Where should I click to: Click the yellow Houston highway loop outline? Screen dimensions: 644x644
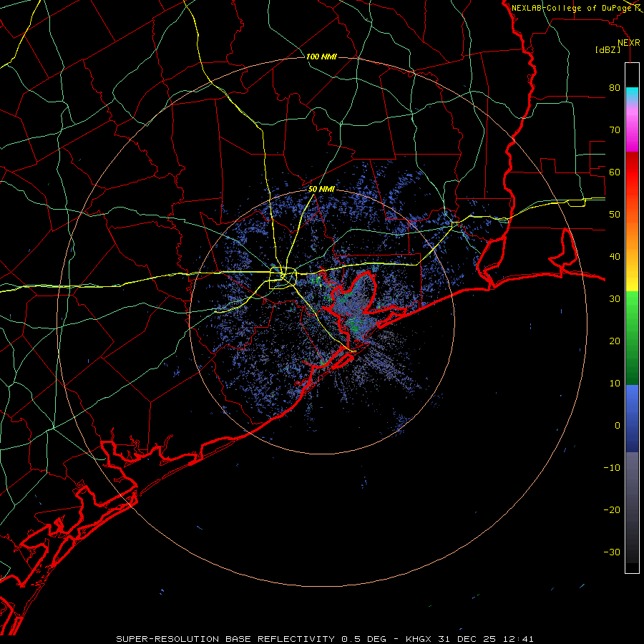[x=283, y=278]
